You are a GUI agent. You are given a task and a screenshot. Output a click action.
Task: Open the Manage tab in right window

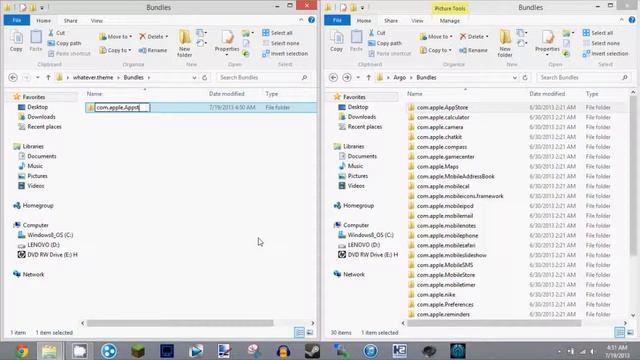click(x=449, y=20)
